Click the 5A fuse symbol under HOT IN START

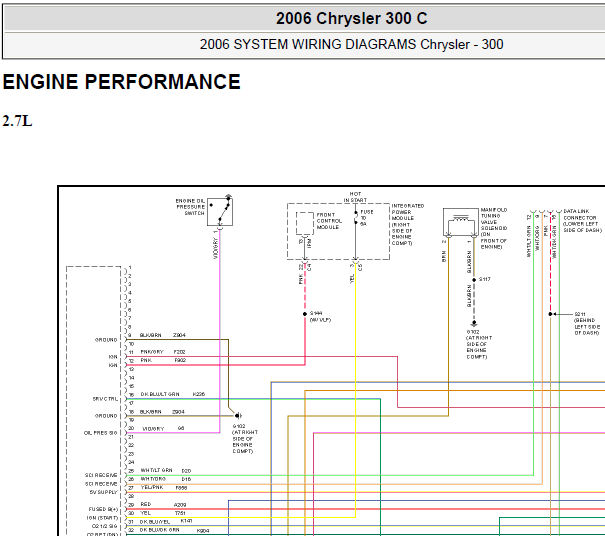(x=356, y=218)
